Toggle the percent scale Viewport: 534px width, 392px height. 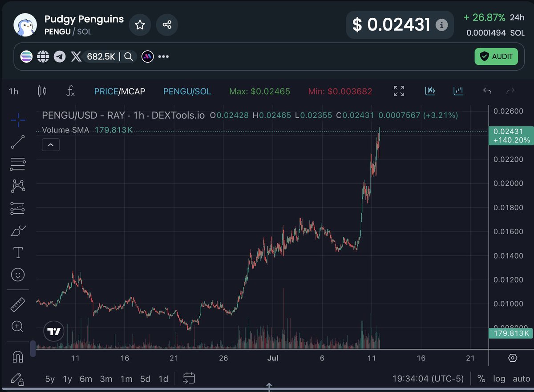(481, 379)
